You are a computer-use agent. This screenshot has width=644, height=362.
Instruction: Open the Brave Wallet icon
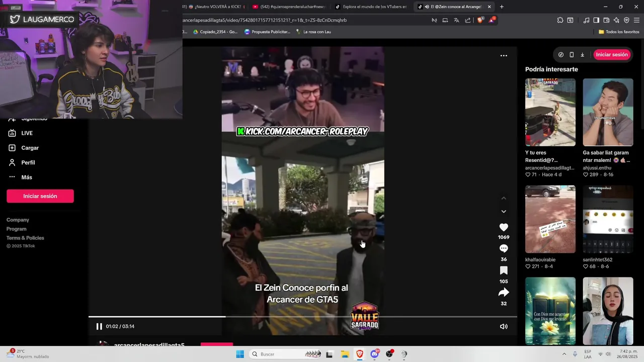(606, 20)
